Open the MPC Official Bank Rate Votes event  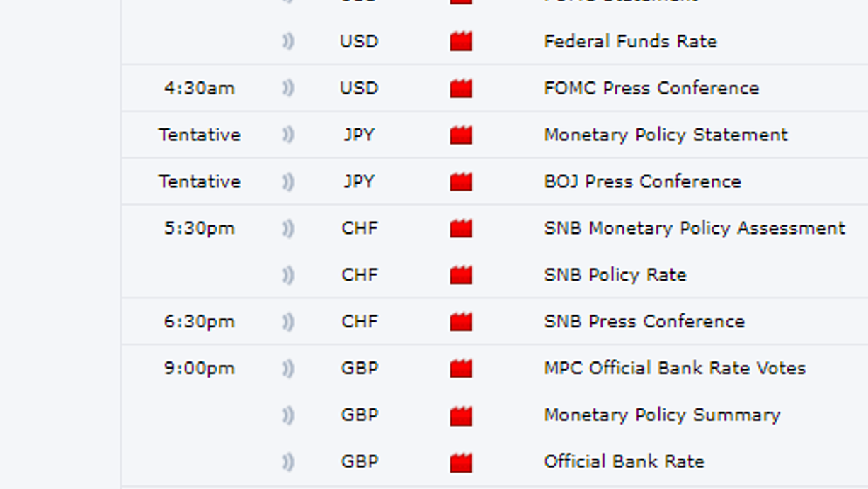pos(675,369)
